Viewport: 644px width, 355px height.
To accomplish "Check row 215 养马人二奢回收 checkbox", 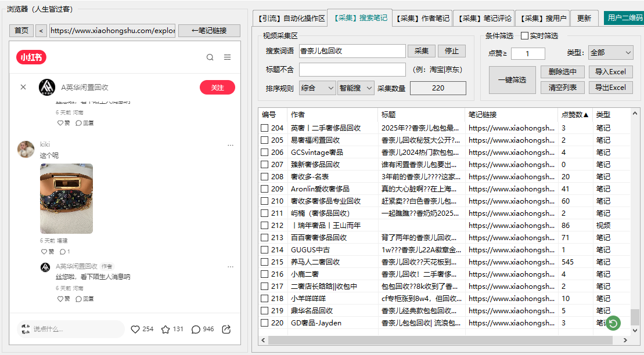I will click(x=264, y=262).
